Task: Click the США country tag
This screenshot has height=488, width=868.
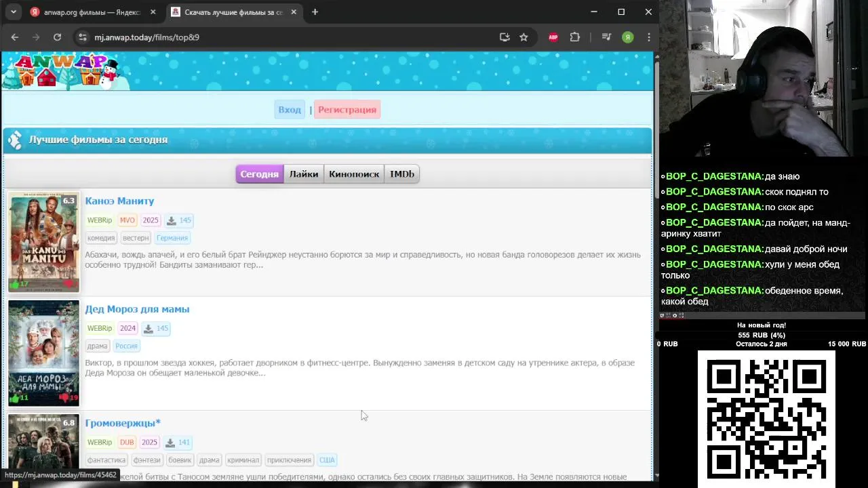Action: 327,460
